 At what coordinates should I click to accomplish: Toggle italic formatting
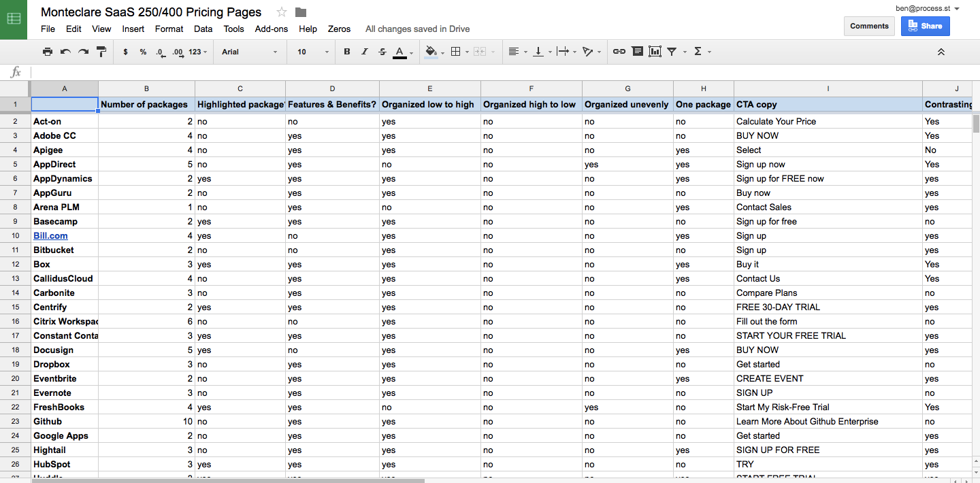pos(364,52)
